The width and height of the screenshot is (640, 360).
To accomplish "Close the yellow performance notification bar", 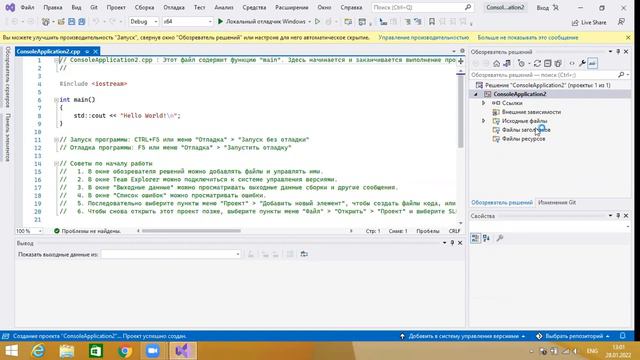I will 628,38.
